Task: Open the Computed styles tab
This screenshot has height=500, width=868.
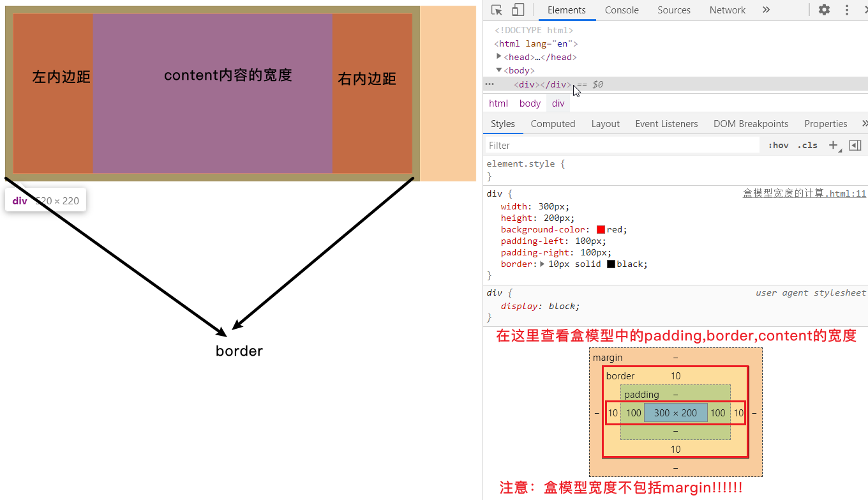Action: 553,124
